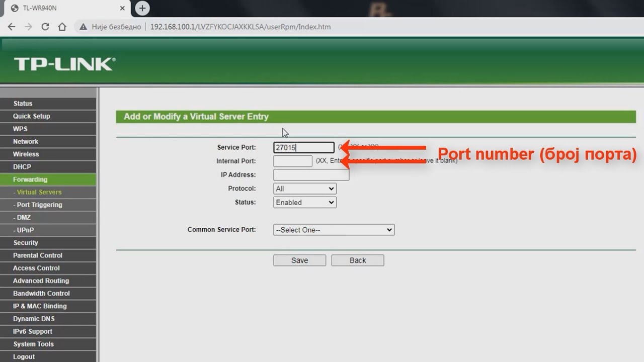Click the Protocol label
644x362 pixels.
tap(242, 189)
